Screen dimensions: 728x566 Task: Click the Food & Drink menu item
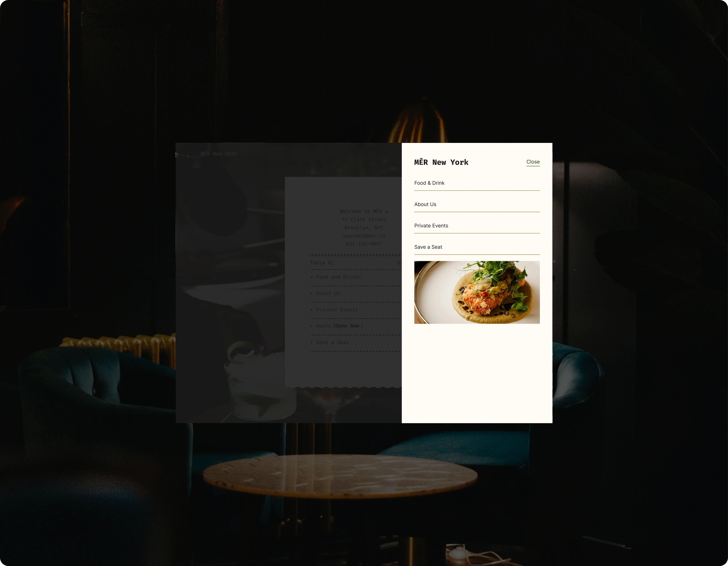tap(429, 183)
